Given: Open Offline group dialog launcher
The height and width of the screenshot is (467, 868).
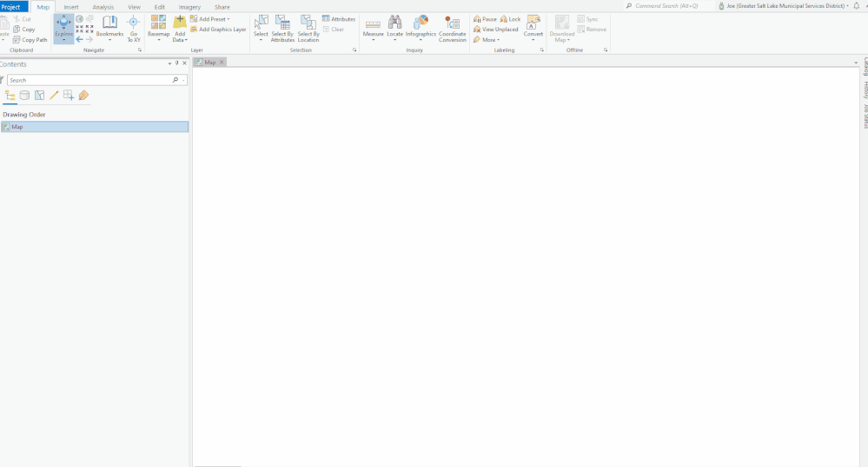Looking at the screenshot, I should pos(605,50).
